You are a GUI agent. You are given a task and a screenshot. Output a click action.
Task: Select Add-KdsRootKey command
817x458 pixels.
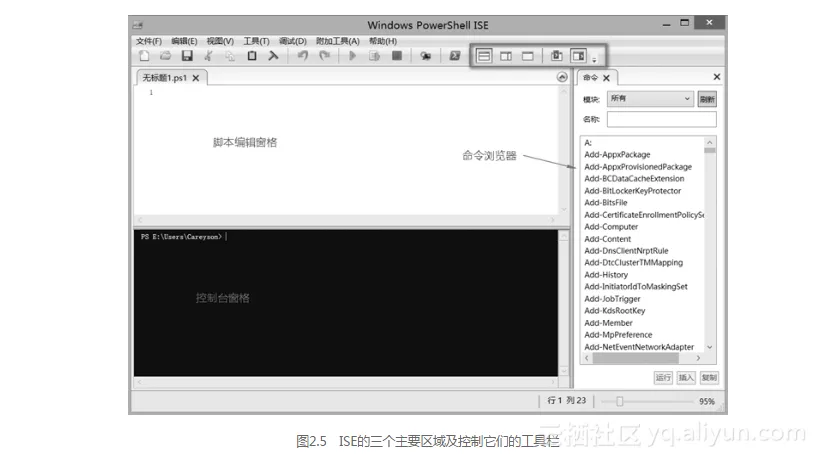(614, 311)
